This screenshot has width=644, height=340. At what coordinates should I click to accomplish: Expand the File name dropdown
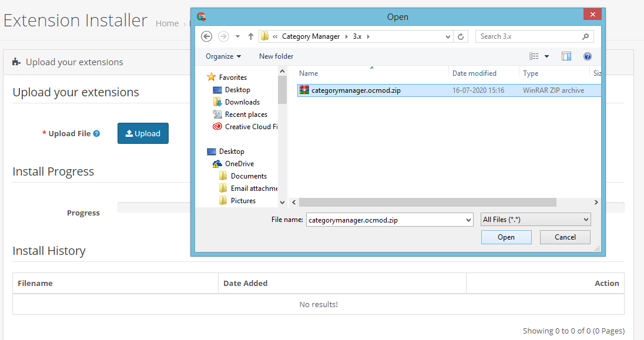(x=469, y=220)
